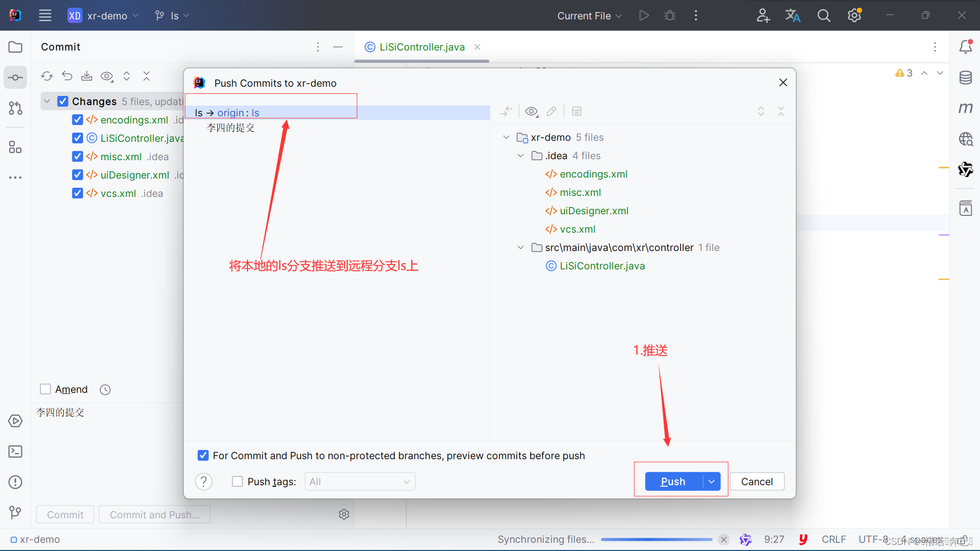Click Cancel to dismiss push dialog
This screenshot has height=551, width=980.
[757, 481]
